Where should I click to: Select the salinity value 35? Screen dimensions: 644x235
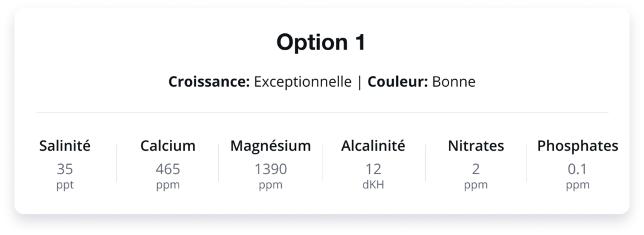click(65, 169)
